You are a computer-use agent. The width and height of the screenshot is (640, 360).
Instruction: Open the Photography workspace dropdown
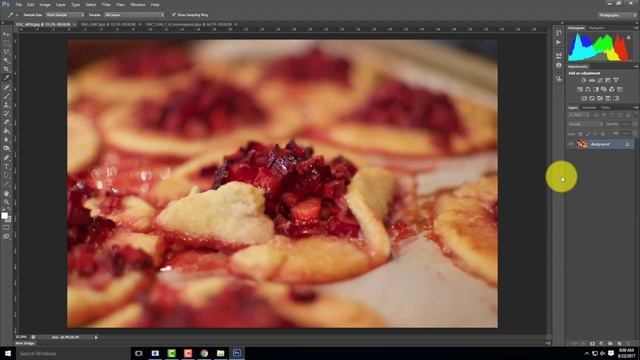pyautogui.click(x=617, y=15)
